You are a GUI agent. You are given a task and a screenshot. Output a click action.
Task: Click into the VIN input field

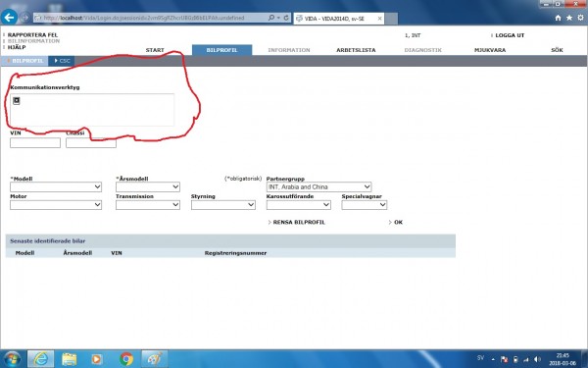tap(35, 142)
